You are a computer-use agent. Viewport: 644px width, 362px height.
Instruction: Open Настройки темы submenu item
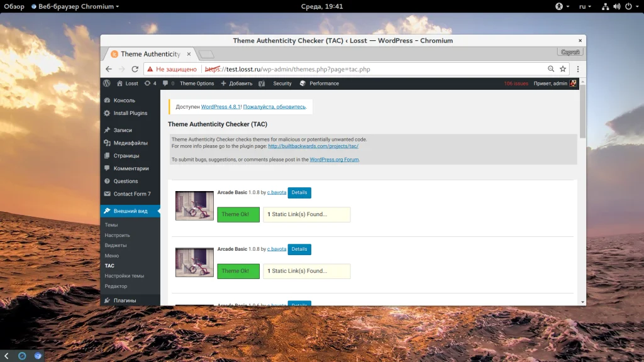[124, 276]
